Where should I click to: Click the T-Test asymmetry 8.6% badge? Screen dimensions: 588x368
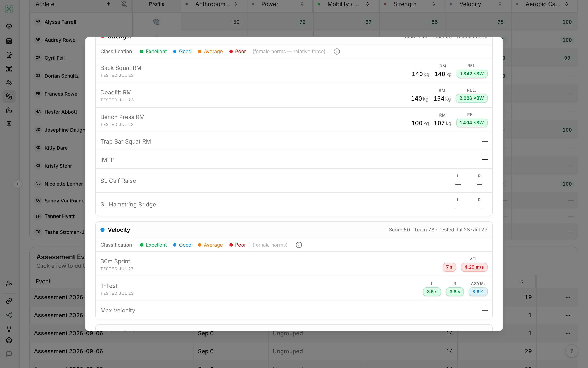pyautogui.click(x=478, y=292)
